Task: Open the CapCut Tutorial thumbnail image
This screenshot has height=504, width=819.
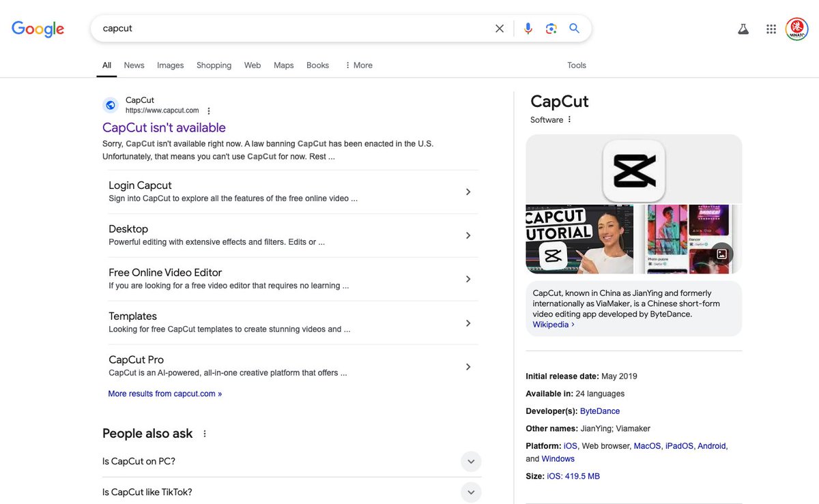Action: pyautogui.click(x=579, y=239)
